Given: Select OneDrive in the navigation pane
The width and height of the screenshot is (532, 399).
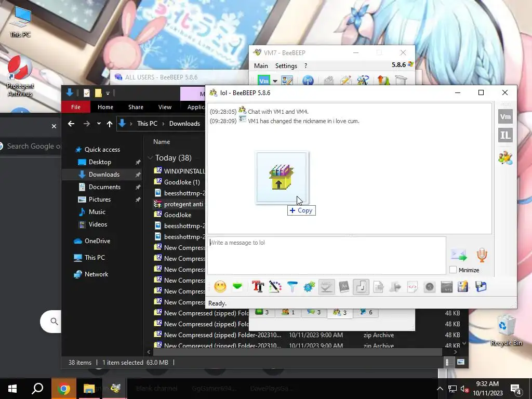Looking at the screenshot, I should click(97, 241).
